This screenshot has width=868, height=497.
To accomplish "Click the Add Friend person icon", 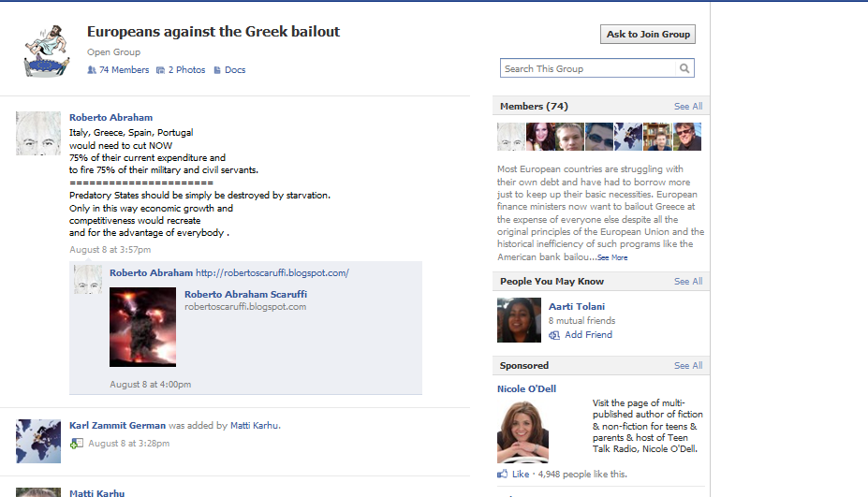I will (x=554, y=335).
